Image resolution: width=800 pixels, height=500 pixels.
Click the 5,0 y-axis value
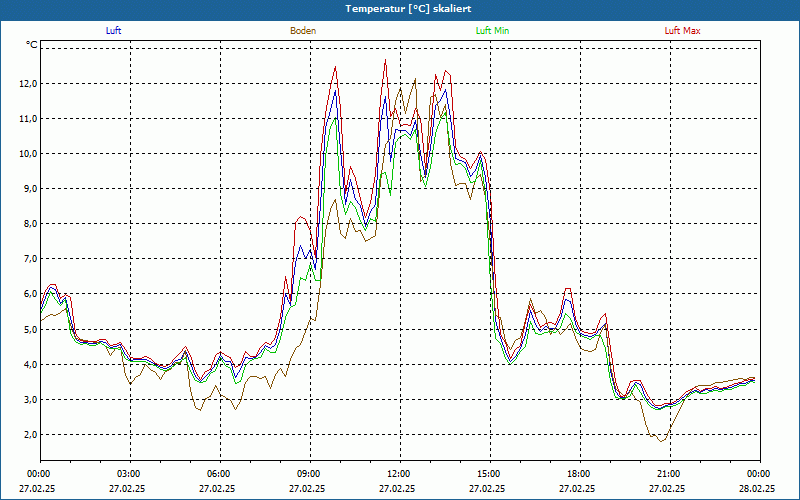pyautogui.click(x=31, y=330)
